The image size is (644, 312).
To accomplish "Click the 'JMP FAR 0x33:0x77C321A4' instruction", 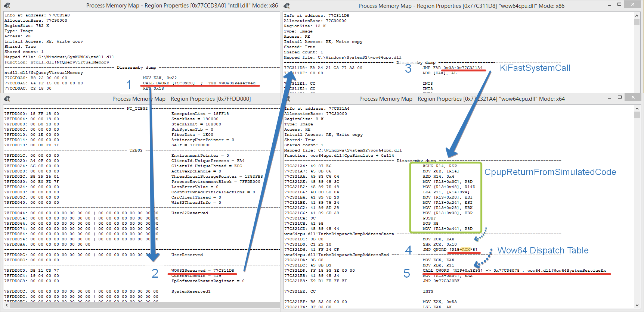I will pos(452,68).
